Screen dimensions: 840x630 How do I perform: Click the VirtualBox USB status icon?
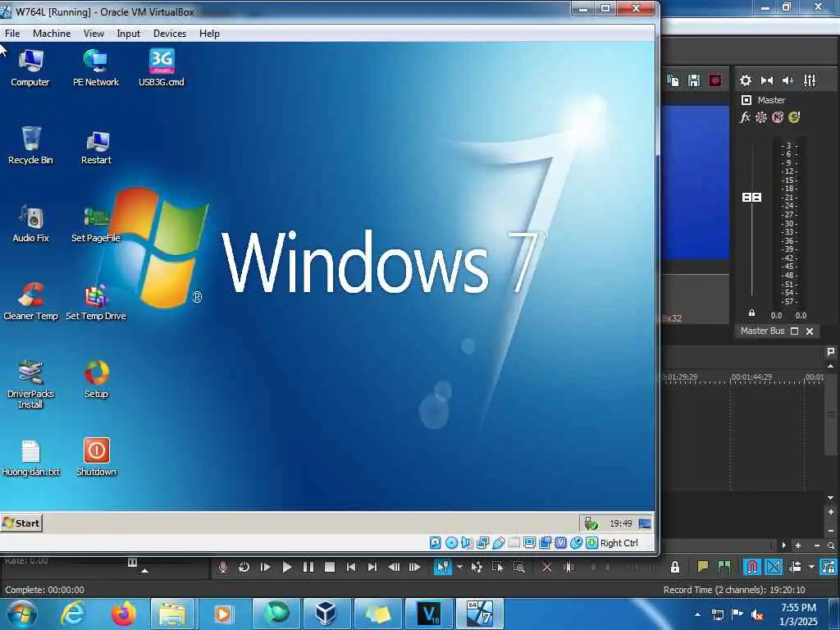tap(498, 543)
